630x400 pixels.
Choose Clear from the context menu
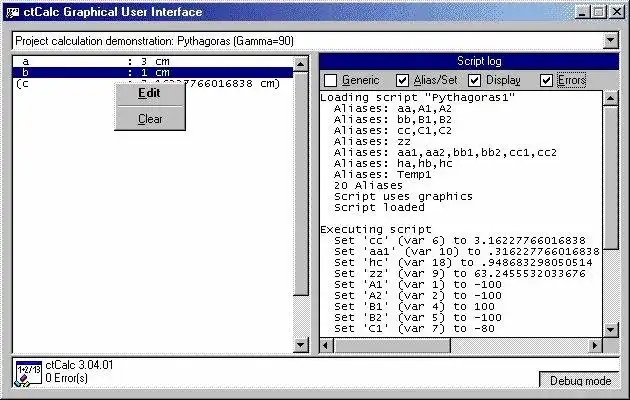coord(149,119)
